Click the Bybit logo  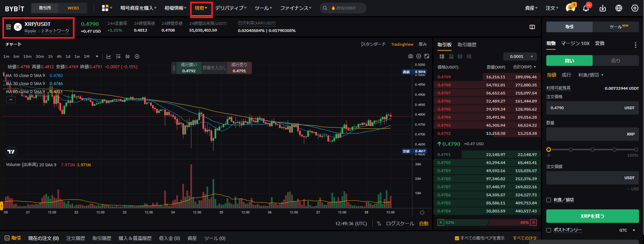click(x=15, y=8)
